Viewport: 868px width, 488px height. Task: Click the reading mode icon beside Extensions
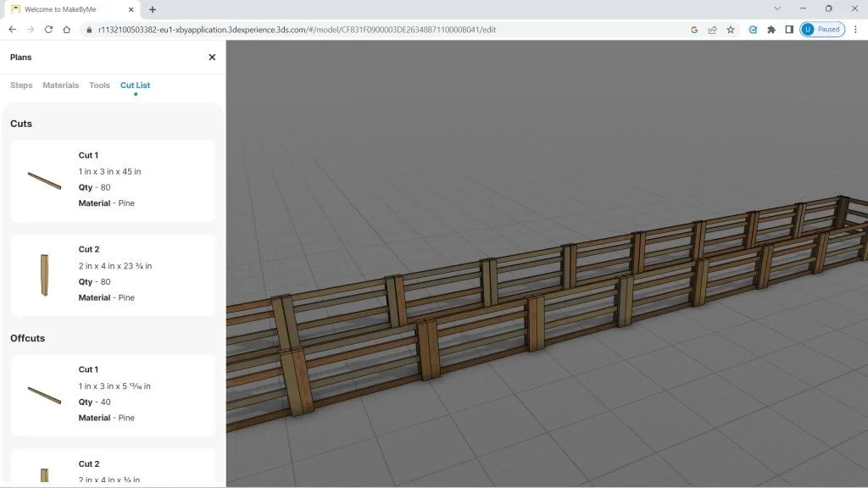(752, 28)
